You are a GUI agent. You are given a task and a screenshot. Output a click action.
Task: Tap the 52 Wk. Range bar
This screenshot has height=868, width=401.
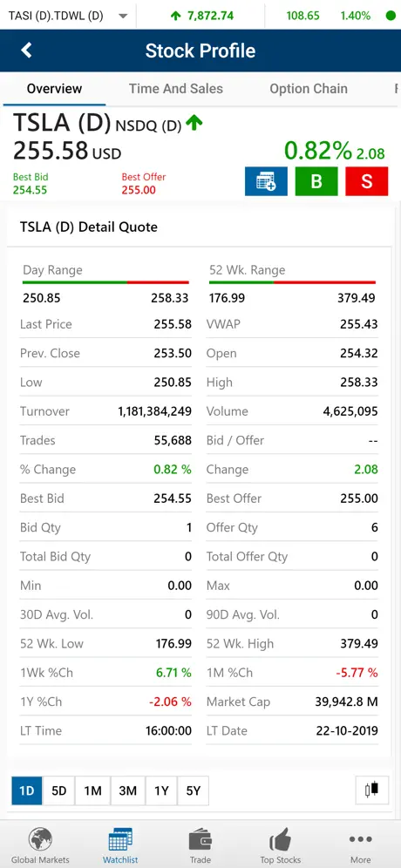tap(292, 283)
